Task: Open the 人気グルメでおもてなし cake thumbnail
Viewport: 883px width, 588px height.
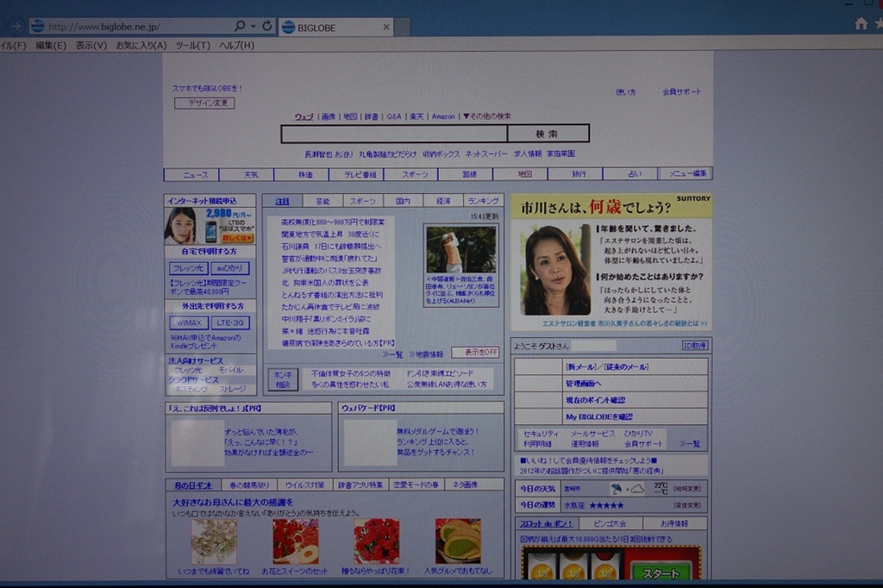Action: click(x=458, y=541)
